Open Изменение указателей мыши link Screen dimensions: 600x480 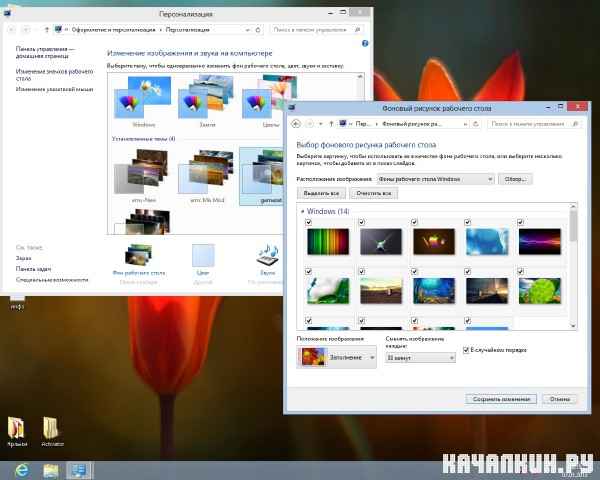tap(54, 89)
